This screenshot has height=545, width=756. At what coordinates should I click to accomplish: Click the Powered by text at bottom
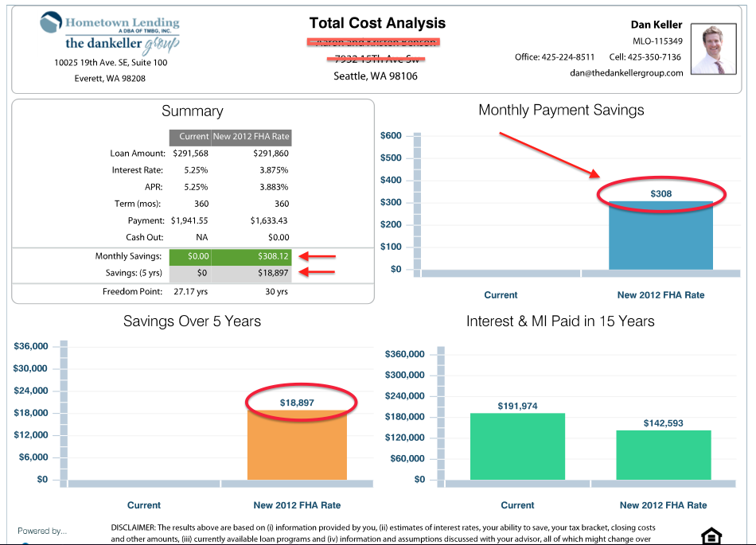point(42,531)
